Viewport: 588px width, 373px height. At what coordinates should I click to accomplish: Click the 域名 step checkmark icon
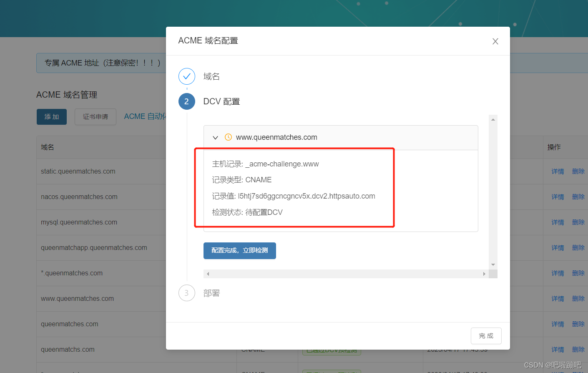click(186, 76)
